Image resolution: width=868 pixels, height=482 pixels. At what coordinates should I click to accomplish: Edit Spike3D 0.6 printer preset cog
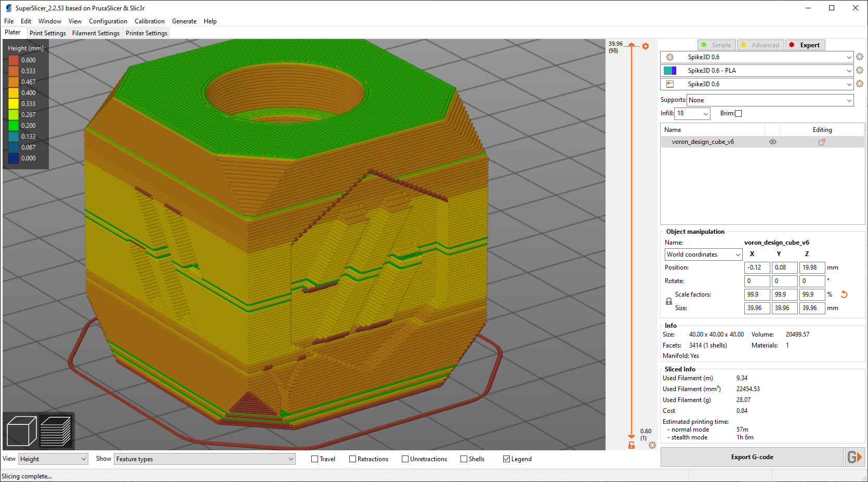point(860,84)
